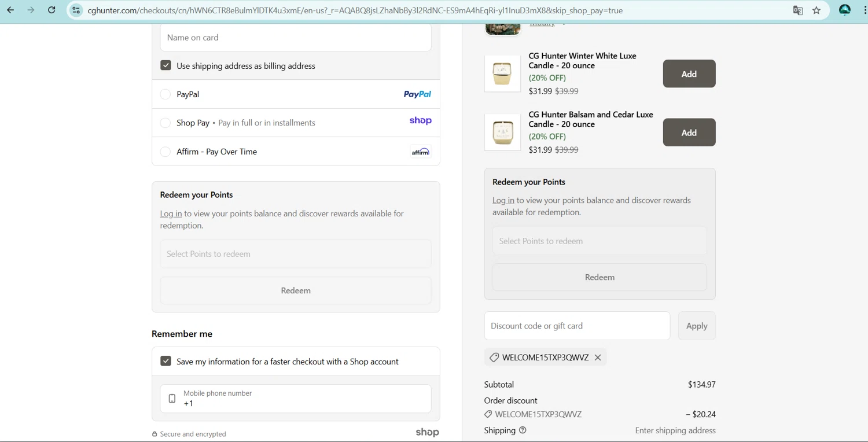This screenshot has height=442, width=868.
Task: Add the Balsam and Cedar Luxe Candle
Action: coord(689,132)
